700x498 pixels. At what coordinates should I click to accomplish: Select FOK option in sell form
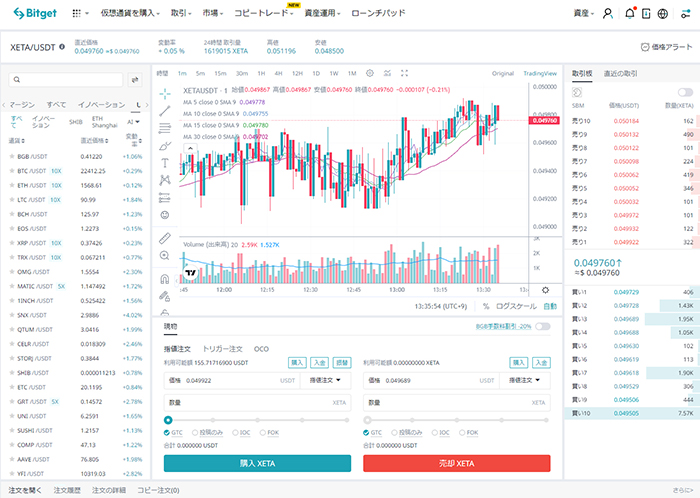[469, 432]
